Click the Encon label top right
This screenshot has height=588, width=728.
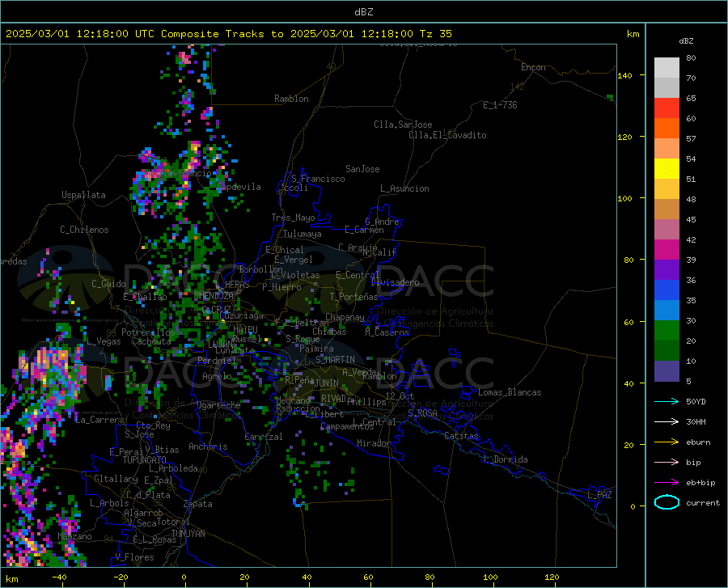coord(533,67)
